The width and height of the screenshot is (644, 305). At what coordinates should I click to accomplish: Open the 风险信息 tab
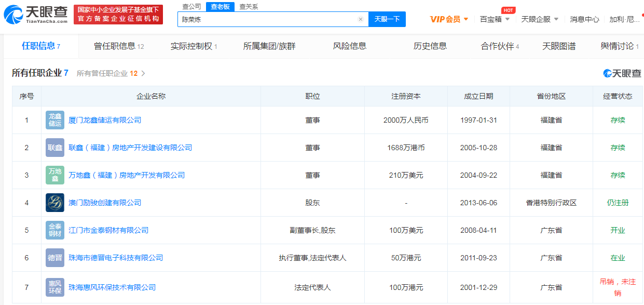pyautogui.click(x=349, y=46)
